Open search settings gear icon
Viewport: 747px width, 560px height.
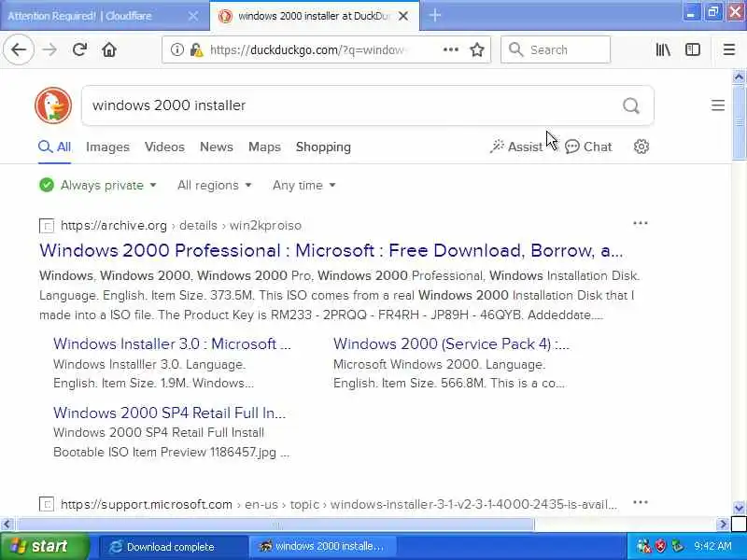[x=641, y=147]
